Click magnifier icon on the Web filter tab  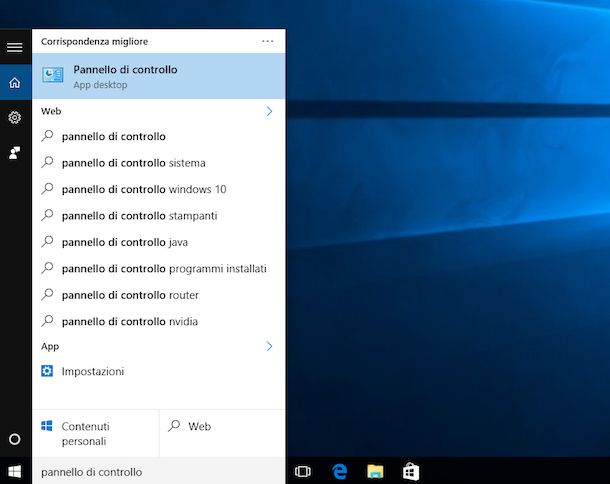(174, 426)
